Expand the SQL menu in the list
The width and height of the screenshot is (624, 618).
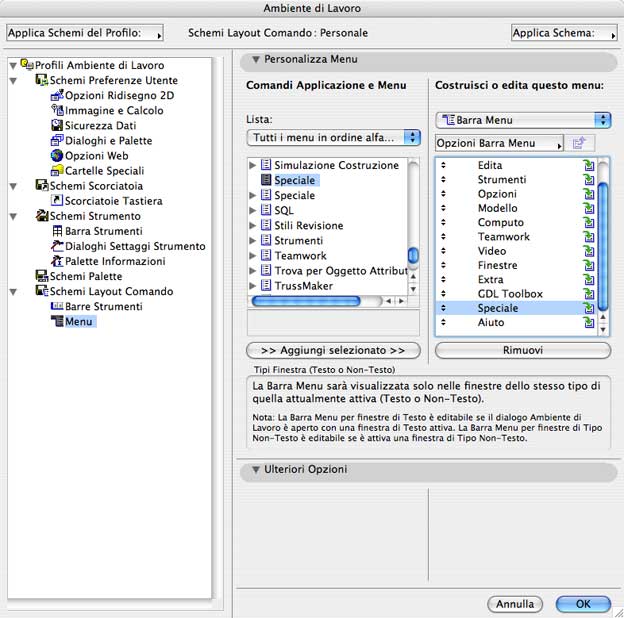[x=253, y=211]
